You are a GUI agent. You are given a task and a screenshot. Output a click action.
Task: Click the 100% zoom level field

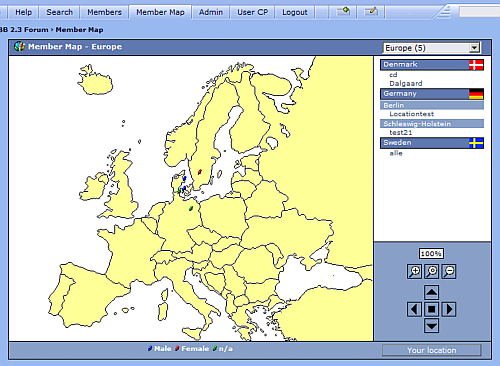[431, 254]
